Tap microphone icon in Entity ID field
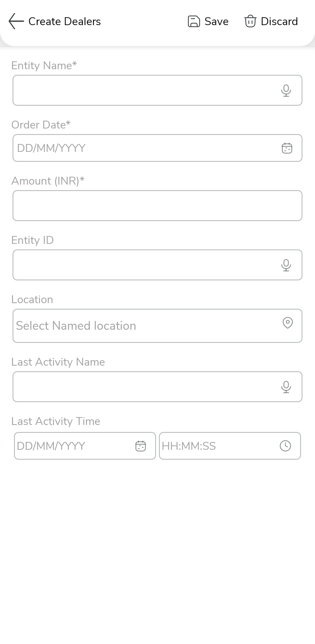315x644 pixels. (286, 265)
